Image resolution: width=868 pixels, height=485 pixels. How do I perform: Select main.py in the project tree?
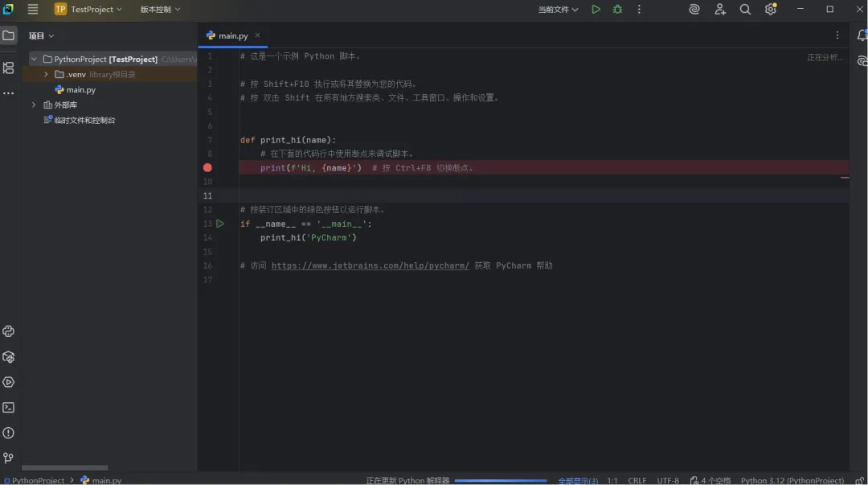[x=81, y=89]
